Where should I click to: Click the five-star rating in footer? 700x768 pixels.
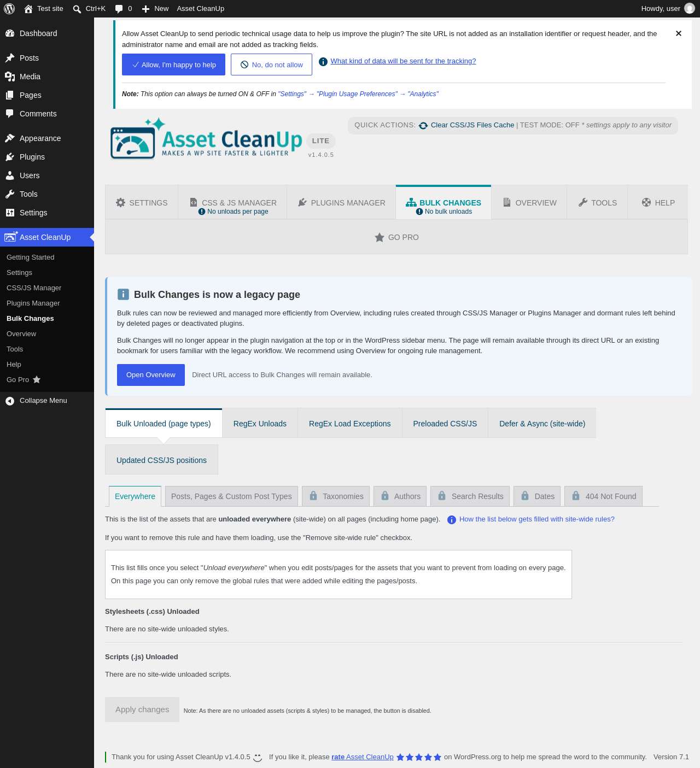(419, 757)
